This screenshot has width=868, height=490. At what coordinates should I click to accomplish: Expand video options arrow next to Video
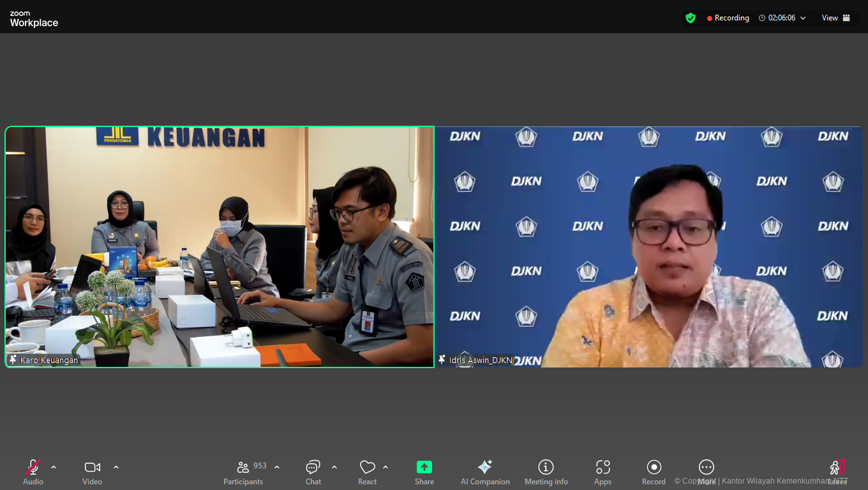point(116,467)
